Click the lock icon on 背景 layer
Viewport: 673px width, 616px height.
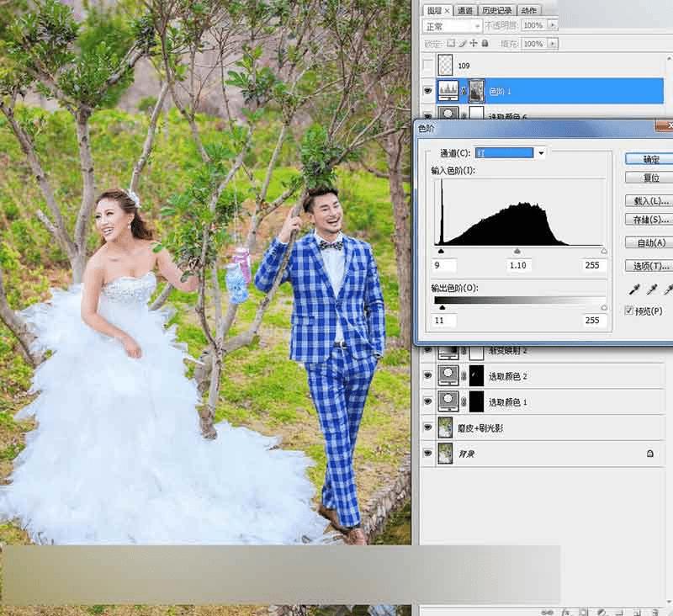click(649, 454)
